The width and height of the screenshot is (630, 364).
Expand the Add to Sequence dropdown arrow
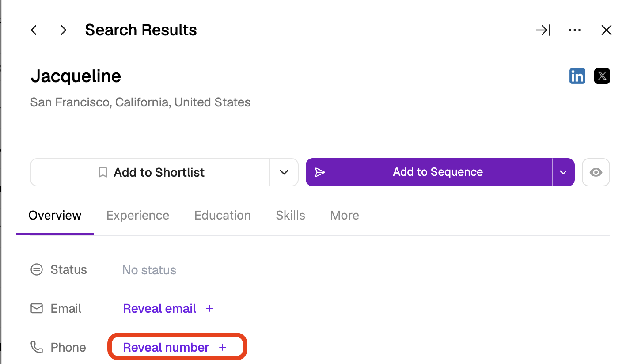pos(563,172)
